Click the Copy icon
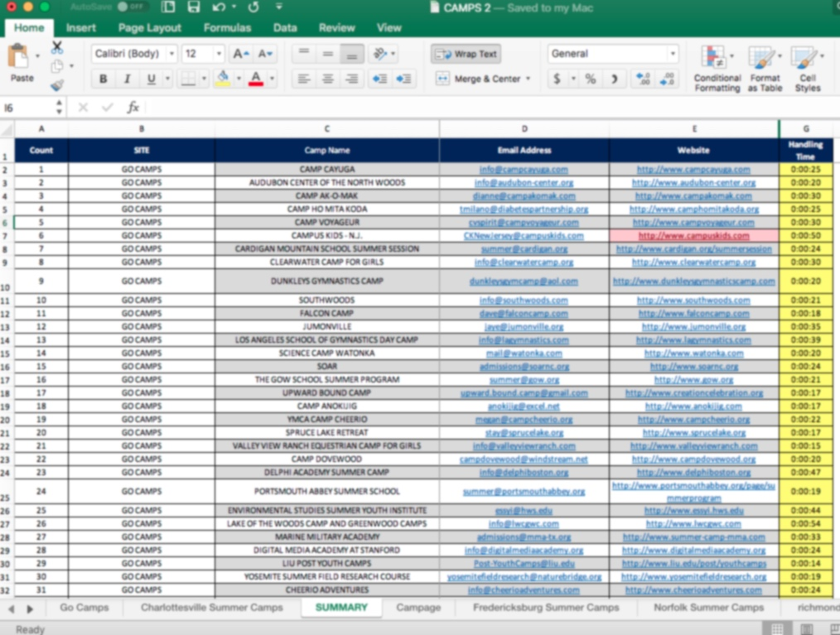 pyautogui.click(x=57, y=66)
